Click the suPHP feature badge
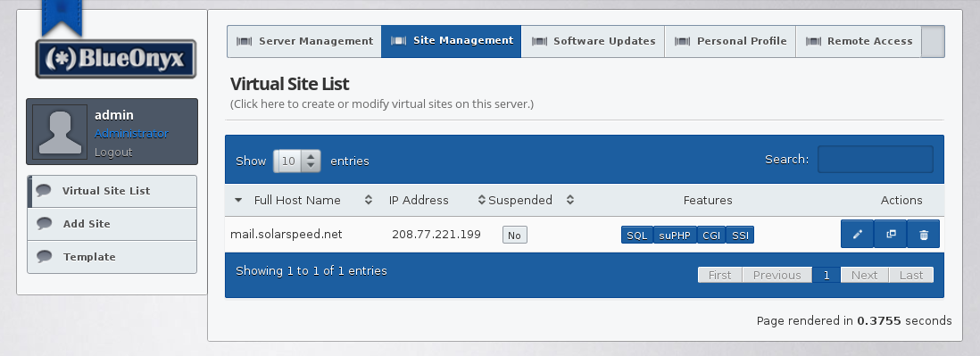Image resolution: width=980 pixels, height=356 pixels. 675,235
